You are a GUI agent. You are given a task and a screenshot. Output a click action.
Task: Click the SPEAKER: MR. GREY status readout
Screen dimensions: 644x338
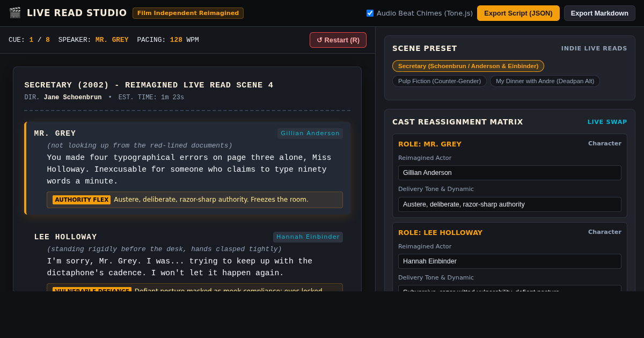[x=93, y=40]
